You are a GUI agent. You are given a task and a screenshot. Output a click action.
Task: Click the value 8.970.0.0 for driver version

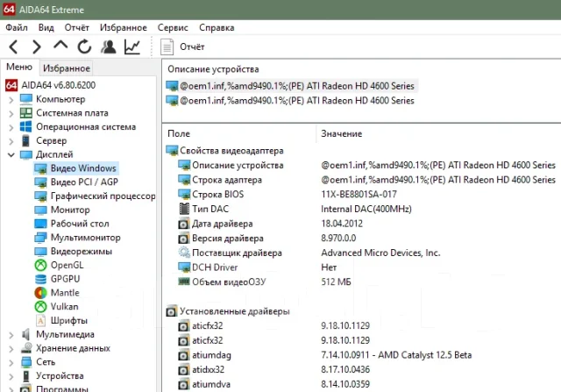[x=338, y=239]
